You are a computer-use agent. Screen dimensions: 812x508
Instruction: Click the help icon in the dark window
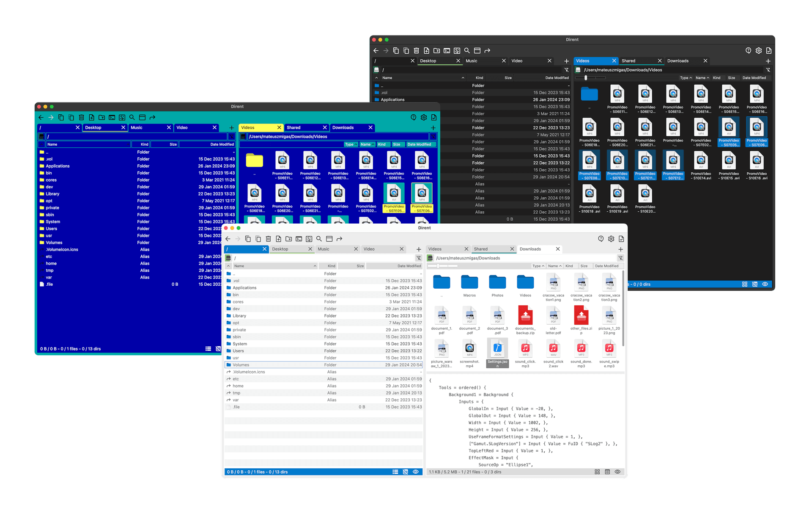(749, 51)
